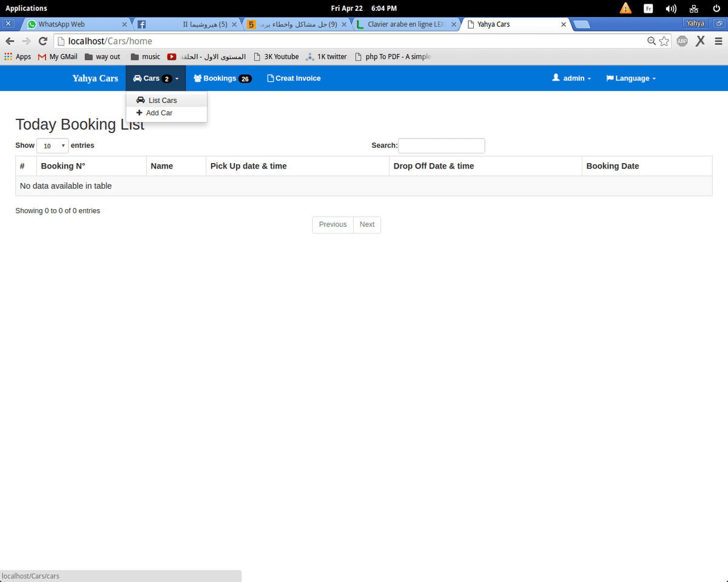Image resolution: width=728 pixels, height=582 pixels.
Task: Open the Chrome hamburger menu
Action: [718, 41]
